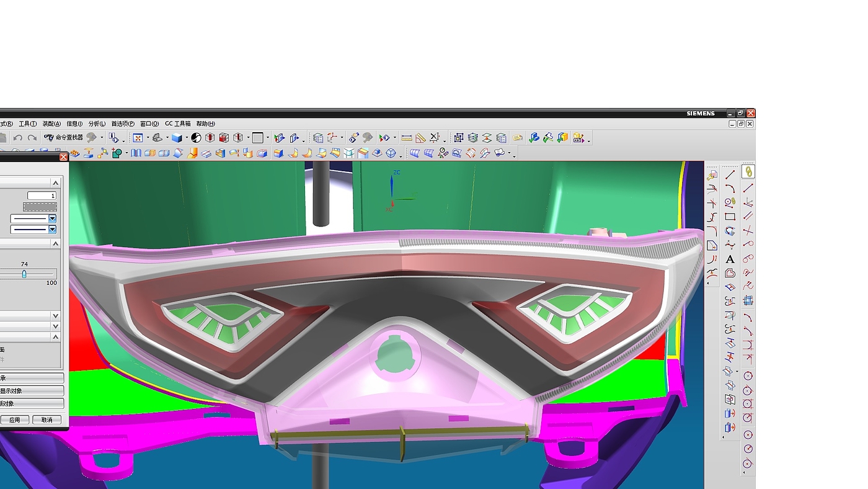Open the 命令查找器 command finder
Image resolution: width=868 pixels, height=489 pixels.
tap(63, 138)
